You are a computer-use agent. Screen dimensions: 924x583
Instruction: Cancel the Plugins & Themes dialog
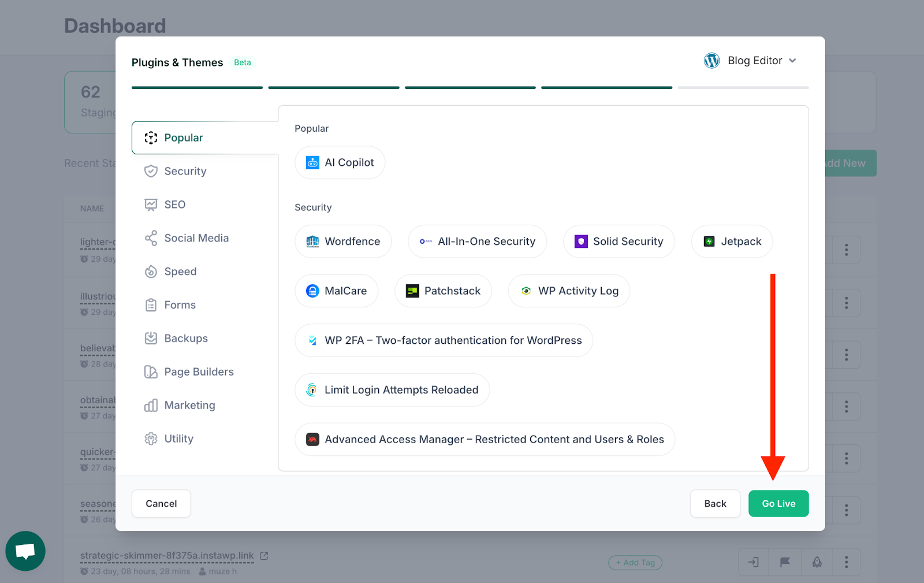coord(161,504)
